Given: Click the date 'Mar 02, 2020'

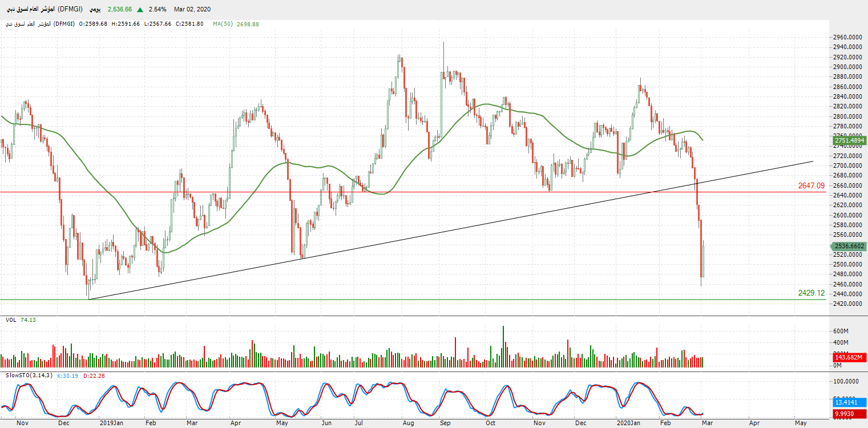Looking at the screenshot, I should pyautogui.click(x=192, y=10).
